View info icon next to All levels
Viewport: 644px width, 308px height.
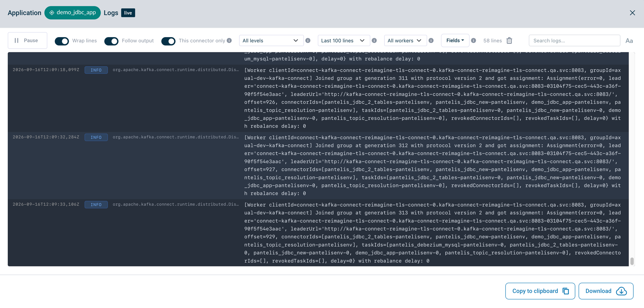pyautogui.click(x=308, y=40)
